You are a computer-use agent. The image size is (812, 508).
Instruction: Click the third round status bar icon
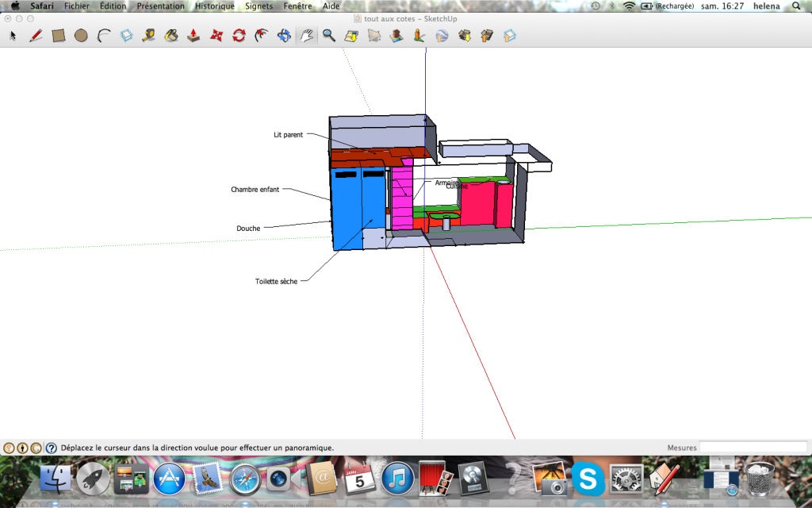pos(36,448)
